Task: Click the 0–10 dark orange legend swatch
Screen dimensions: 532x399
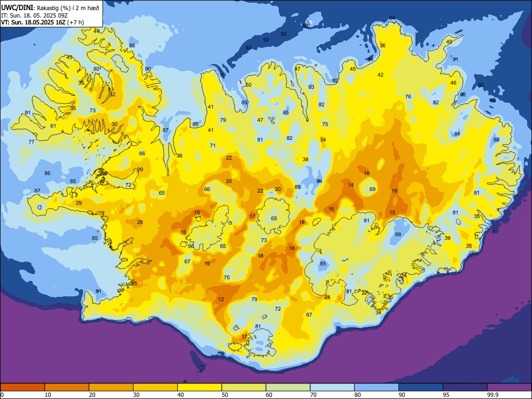Action: 23,387
